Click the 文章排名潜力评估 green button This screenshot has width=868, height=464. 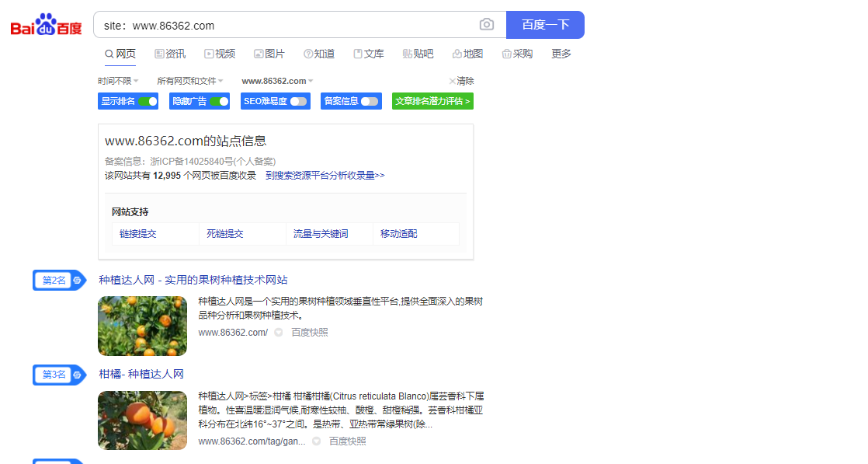tap(432, 101)
